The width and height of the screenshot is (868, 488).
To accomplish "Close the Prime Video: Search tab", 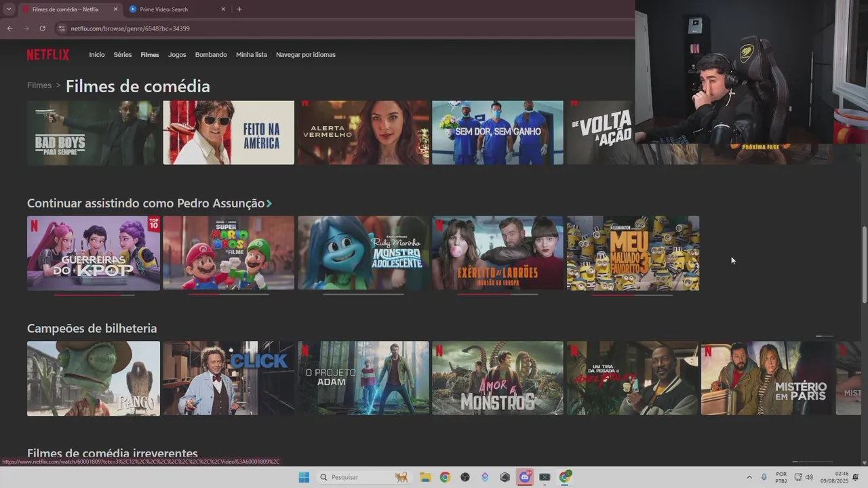I will [x=223, y=9].
